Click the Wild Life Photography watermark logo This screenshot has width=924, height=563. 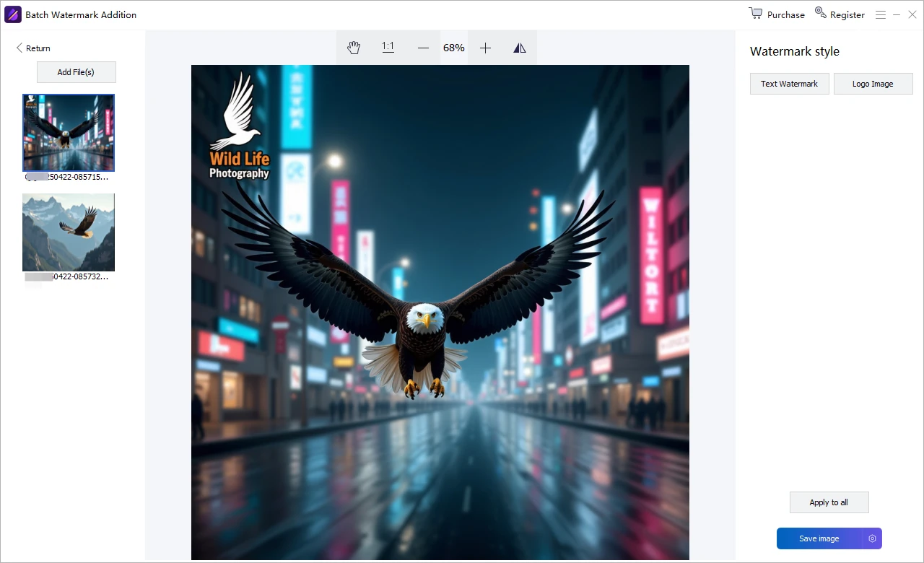tap(239, 126)
